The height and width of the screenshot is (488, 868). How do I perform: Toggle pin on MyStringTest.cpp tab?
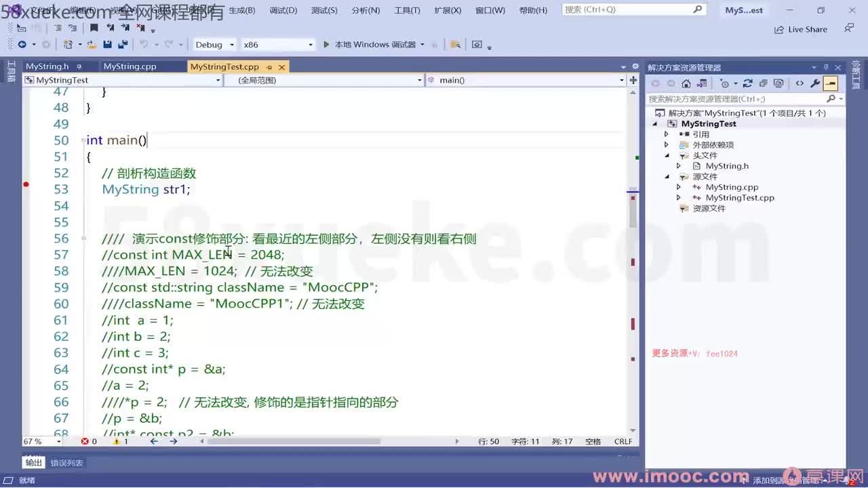269,67
